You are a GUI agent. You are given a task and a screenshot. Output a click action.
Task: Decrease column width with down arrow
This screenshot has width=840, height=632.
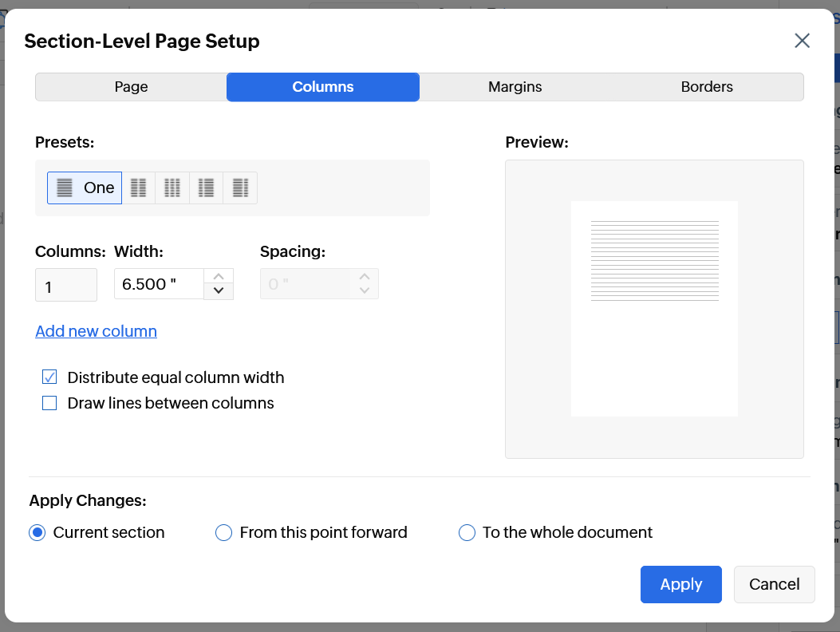pos(219,291)
